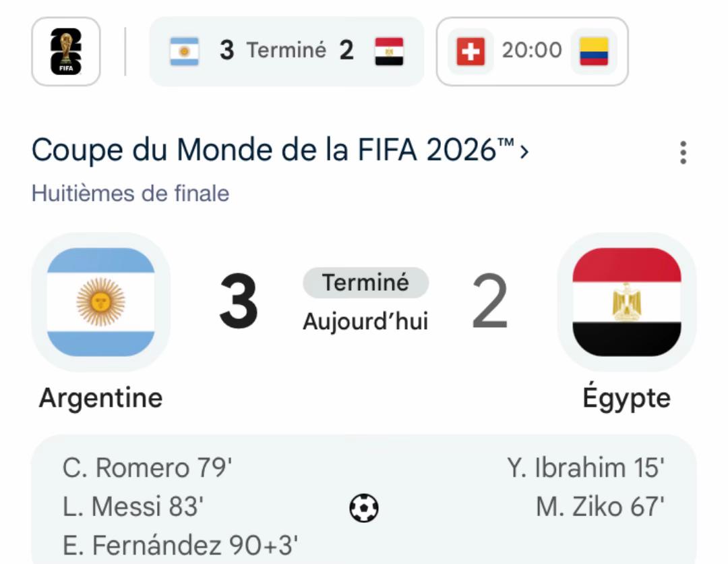Click the Huitièmes de finale link
728x564 pixels.
(x=131, y=193)
